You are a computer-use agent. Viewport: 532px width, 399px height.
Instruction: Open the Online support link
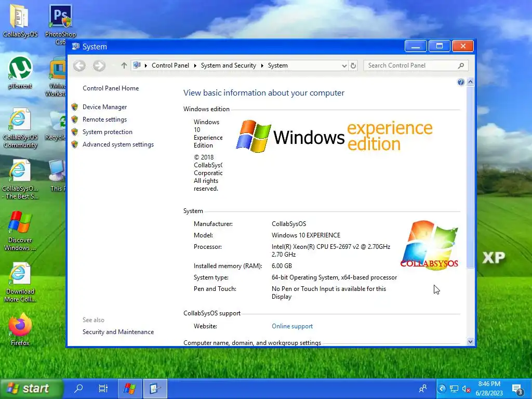click(x=292, y=326)
